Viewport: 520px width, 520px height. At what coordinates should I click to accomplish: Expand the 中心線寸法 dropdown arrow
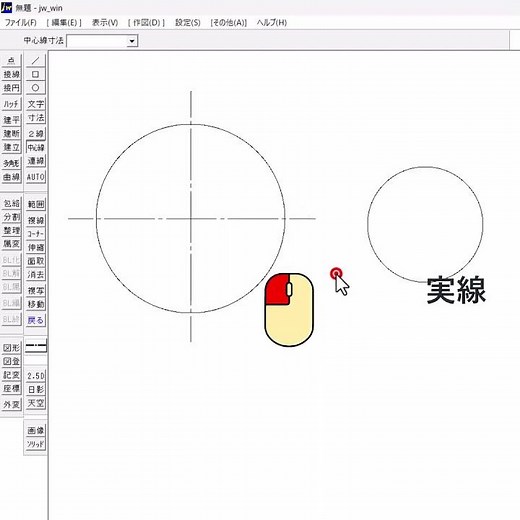(132, 41)
